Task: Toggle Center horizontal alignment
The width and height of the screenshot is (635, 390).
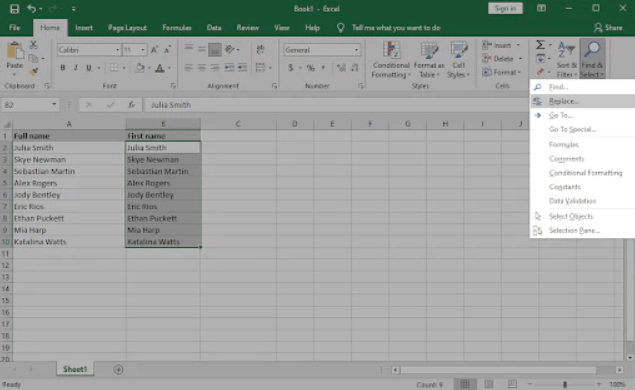Action: [202, 68]
